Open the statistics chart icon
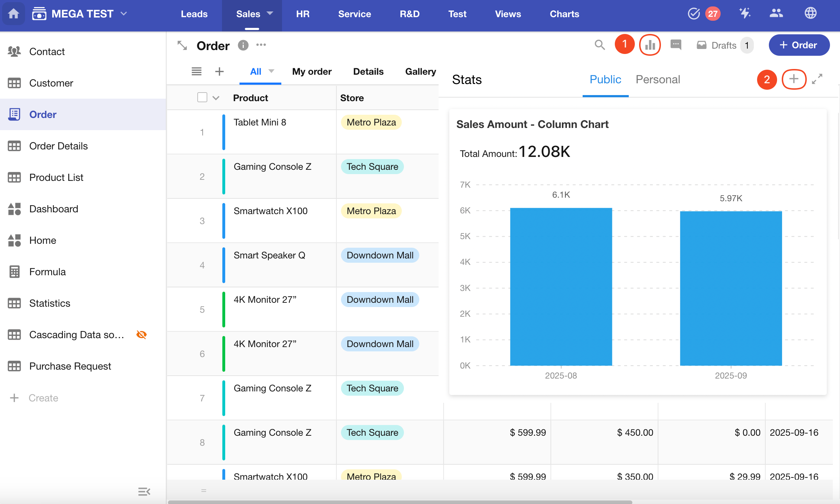840x504 pixels. 649,45
